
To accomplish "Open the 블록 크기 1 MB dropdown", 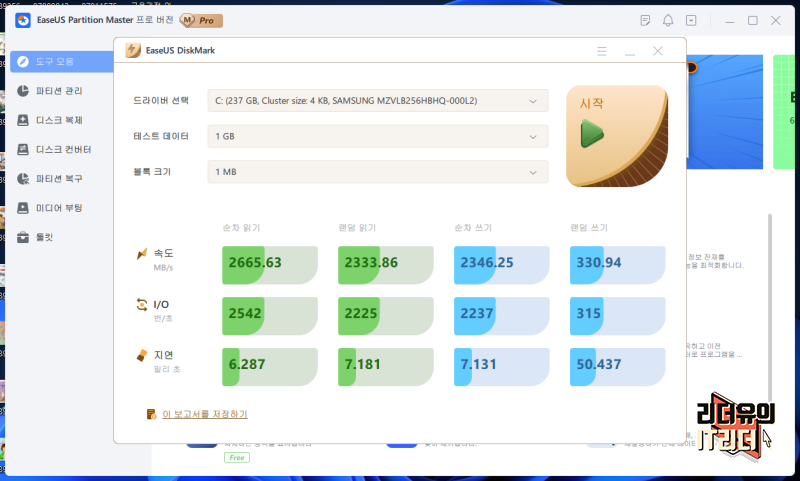I will point(378,172).
